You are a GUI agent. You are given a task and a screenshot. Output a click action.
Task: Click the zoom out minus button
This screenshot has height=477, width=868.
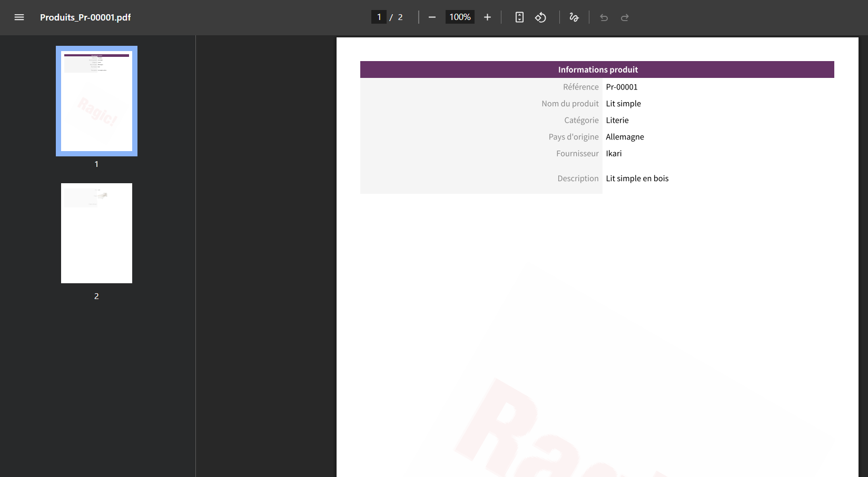432,17
